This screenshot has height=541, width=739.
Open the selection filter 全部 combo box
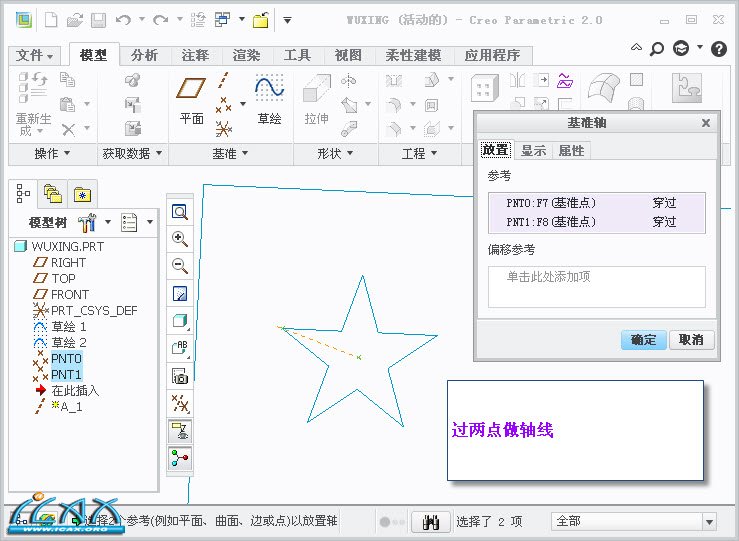pyautogui.click(x=635, y=521)
